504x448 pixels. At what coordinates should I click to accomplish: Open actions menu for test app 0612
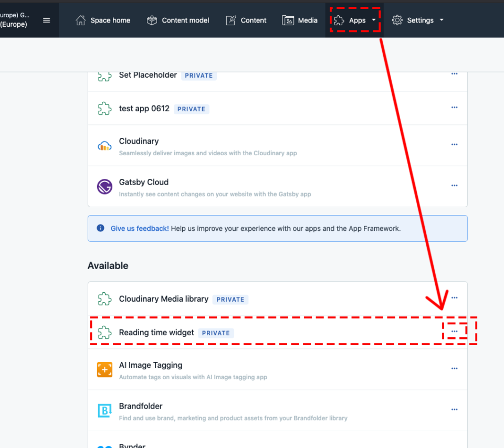pyautogui.click(x=454, y=107)
